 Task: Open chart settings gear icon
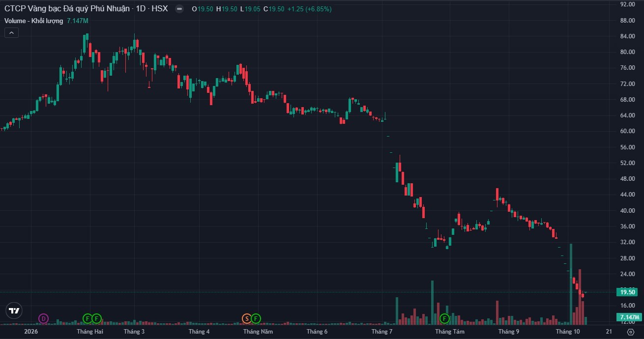[631, 332]
